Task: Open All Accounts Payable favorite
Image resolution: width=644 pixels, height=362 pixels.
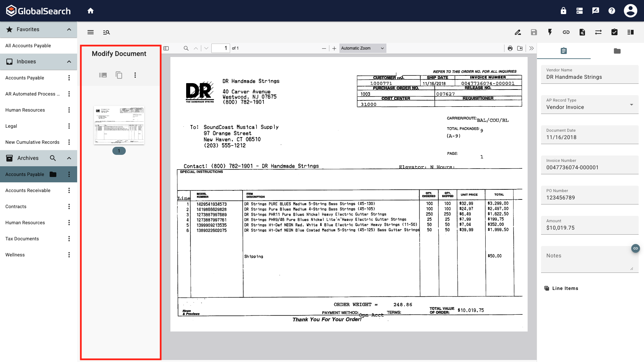Action: (28, 46)
